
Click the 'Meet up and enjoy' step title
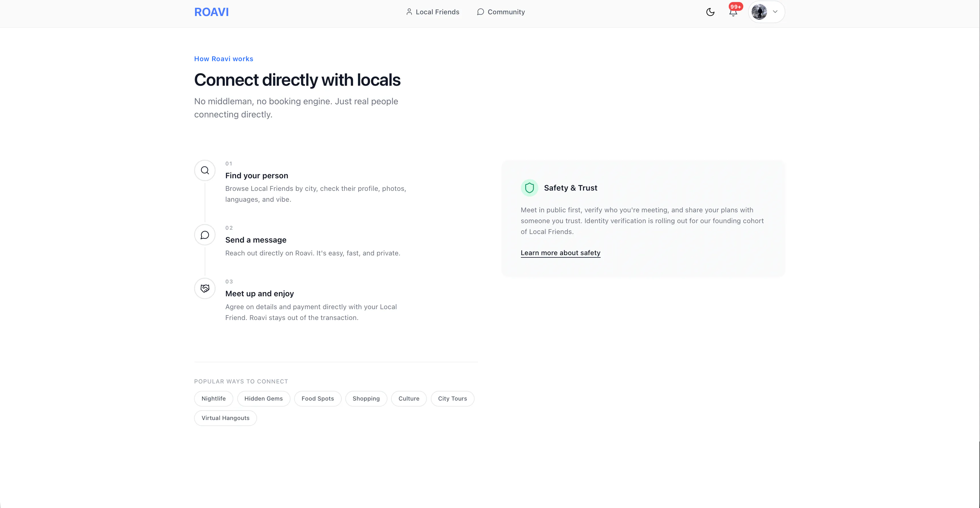click(260, 293)
